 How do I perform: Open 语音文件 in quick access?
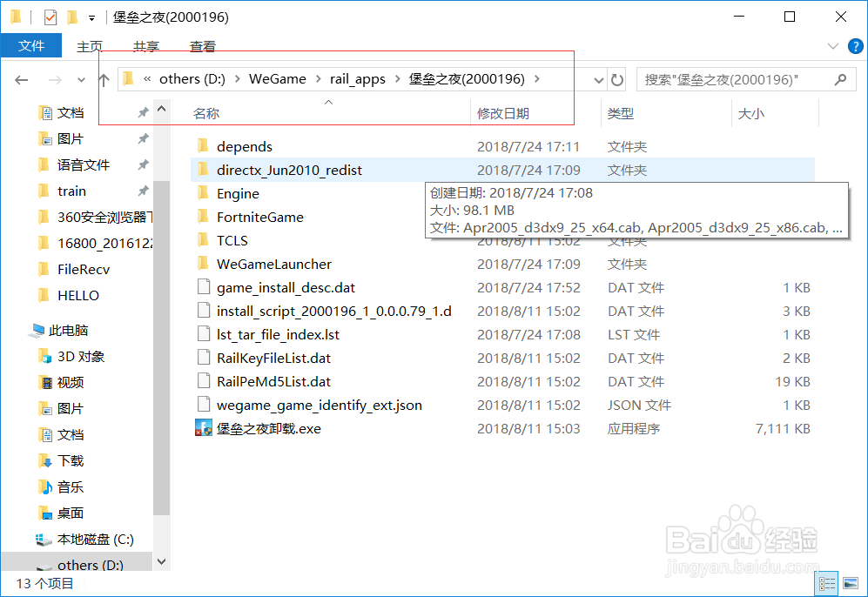click(84, 164)
